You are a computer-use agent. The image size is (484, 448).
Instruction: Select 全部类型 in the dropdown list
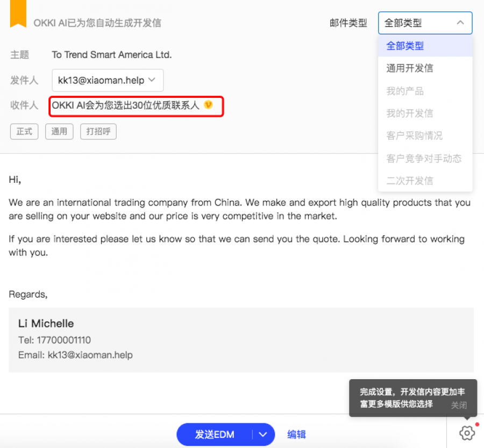[x=425, y=46]
